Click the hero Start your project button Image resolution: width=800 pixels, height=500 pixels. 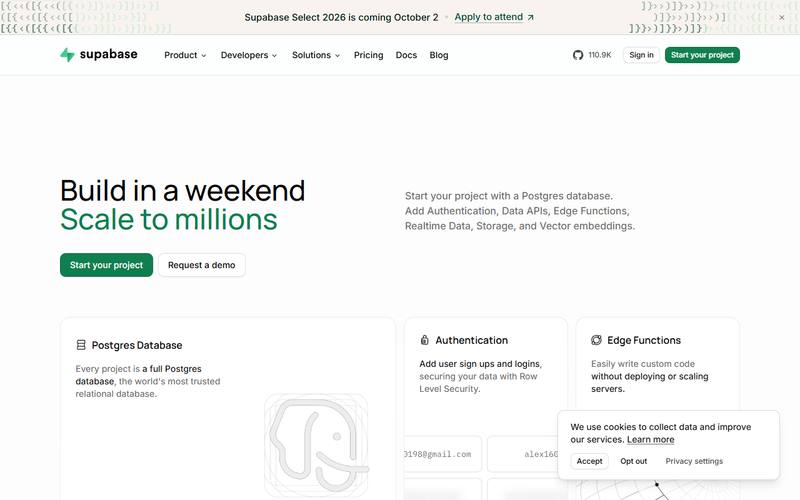(x=106, y=265)
